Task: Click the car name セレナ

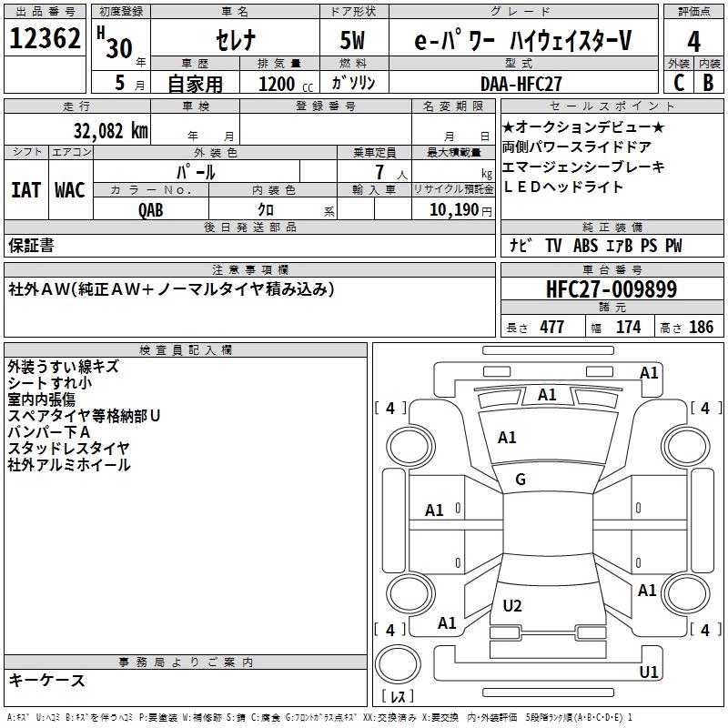Action: (235, 42)
